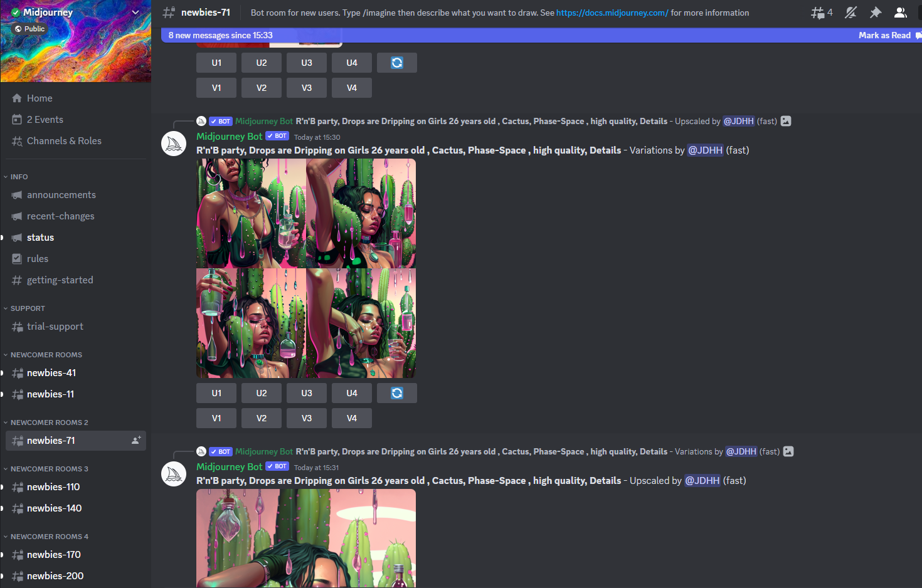Viewport: 922px width, 588px height.
Task: Click U2 under the 15:30 image grid
Action: coord(262,393)
